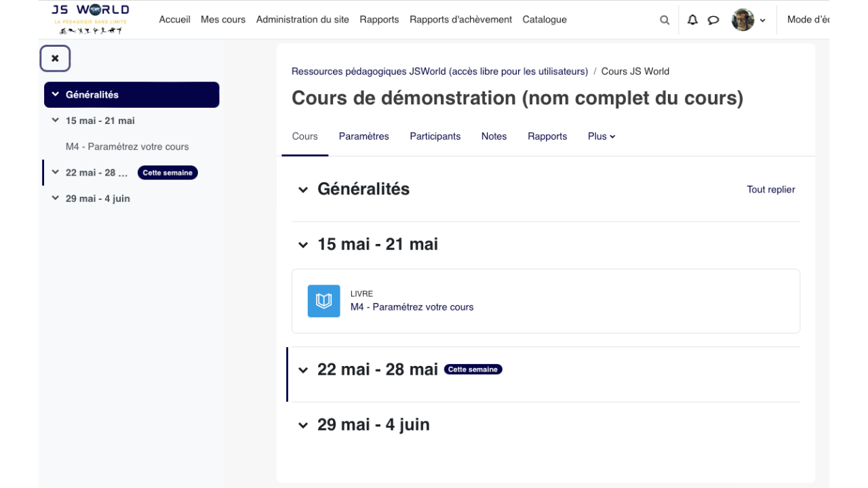This screenshot has height=488, width=868.
Task: Collapse the 22 mai - 28 mai main section
Action: [302, 370]
